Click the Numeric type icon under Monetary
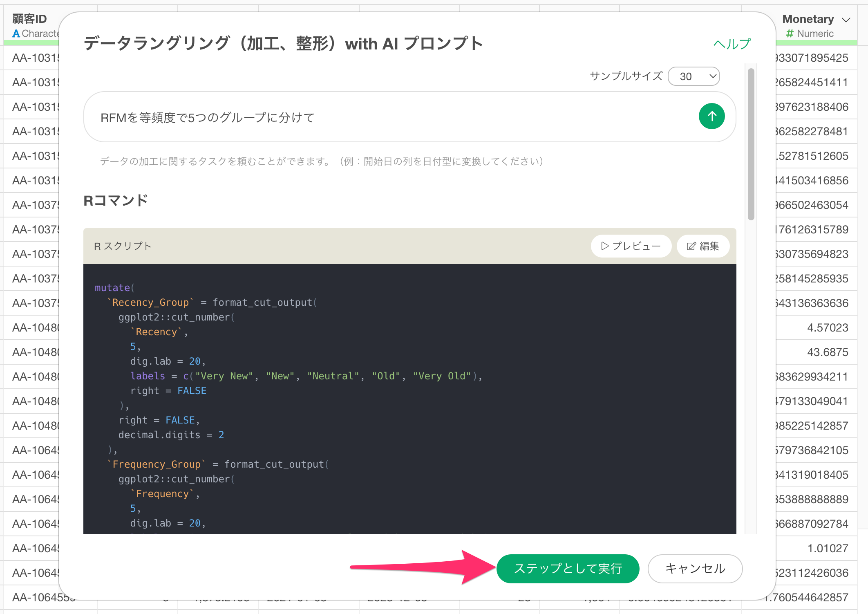 coord(790,34)
